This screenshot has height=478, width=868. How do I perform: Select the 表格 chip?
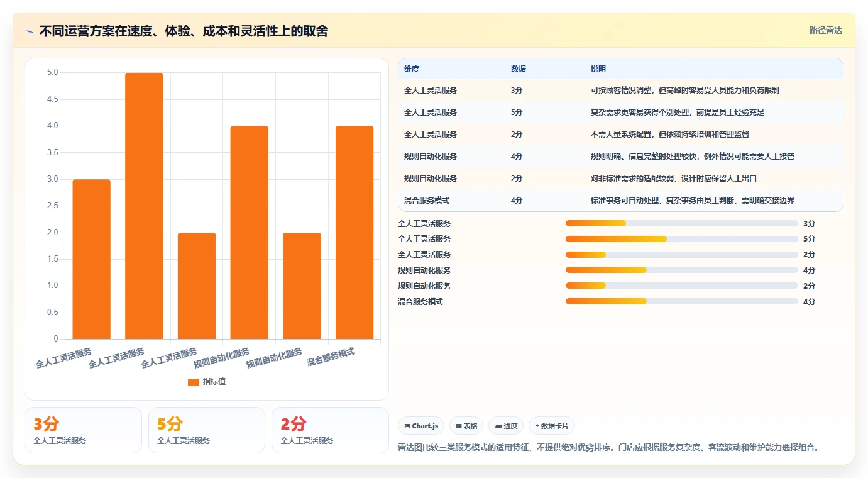[x=466, y=426]
